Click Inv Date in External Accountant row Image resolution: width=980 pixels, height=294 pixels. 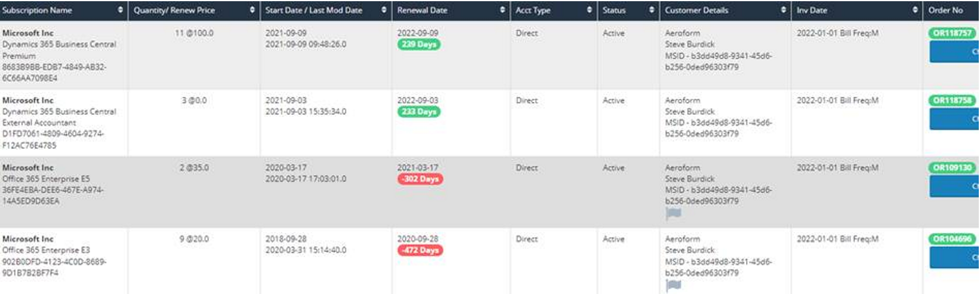pyautogui.click(x=837, y=100)
